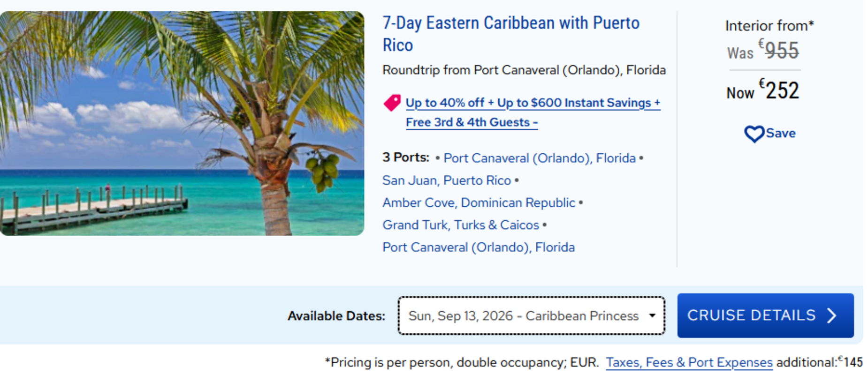Open the San Juan, Puerto Rico port link
The height and width of the screenshot is (375, 868).
coord(446,180)
